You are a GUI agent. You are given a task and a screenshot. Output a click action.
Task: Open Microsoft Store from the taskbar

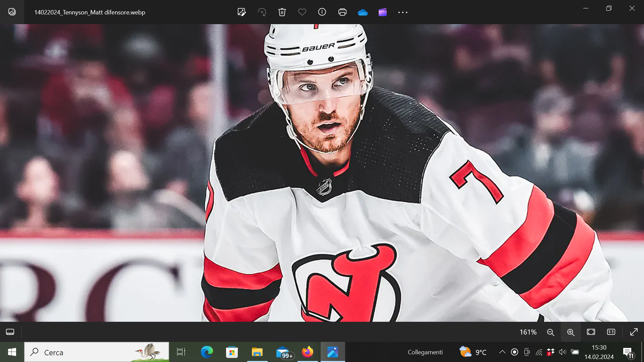pyautogui.click(x=232, y=352)
